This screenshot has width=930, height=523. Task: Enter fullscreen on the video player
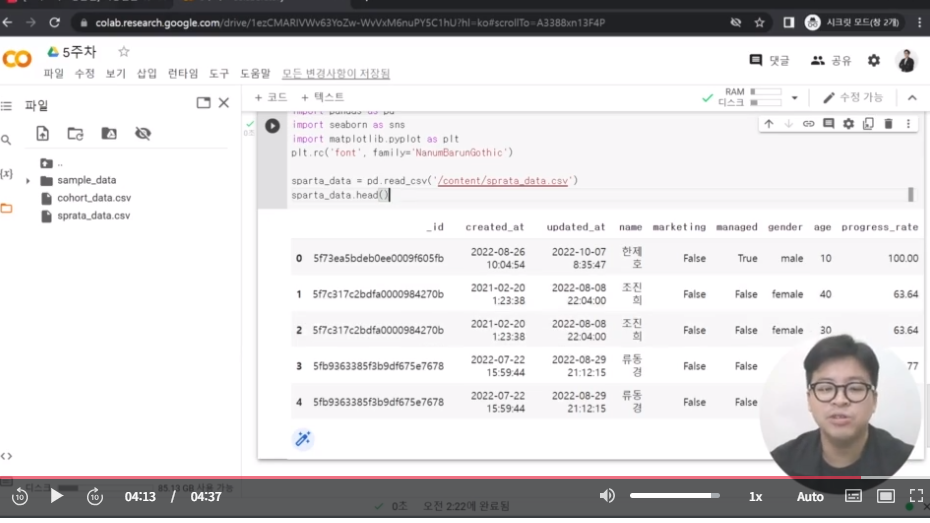pyautogui.click(x=916, y=496)
